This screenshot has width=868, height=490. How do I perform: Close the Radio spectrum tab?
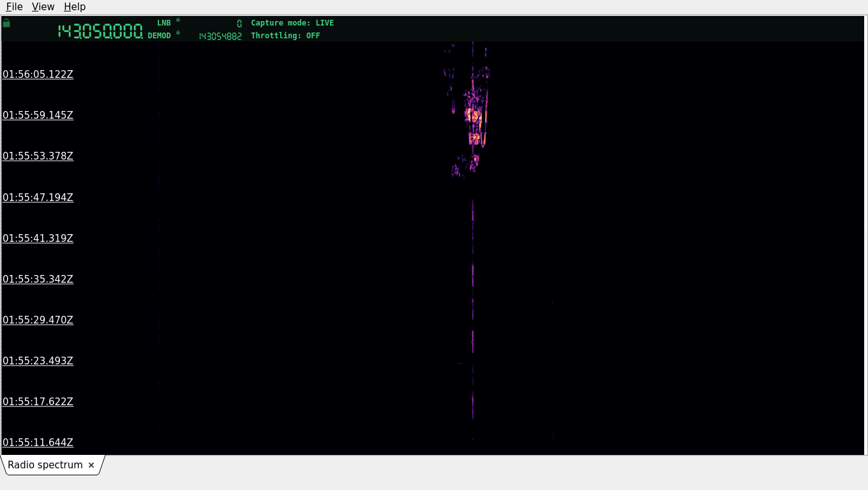pyautogui.click(x=91, y=465)
